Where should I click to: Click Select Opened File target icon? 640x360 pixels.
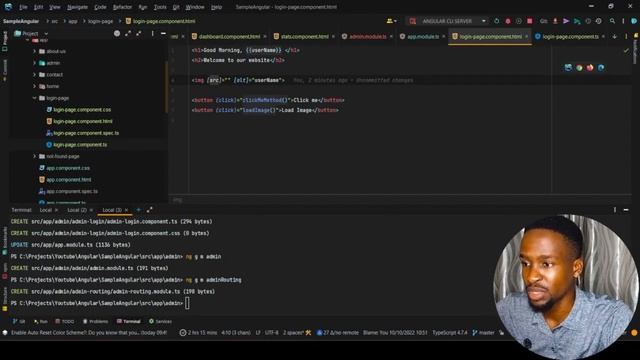pyautogui.click(x=117, y=33)
